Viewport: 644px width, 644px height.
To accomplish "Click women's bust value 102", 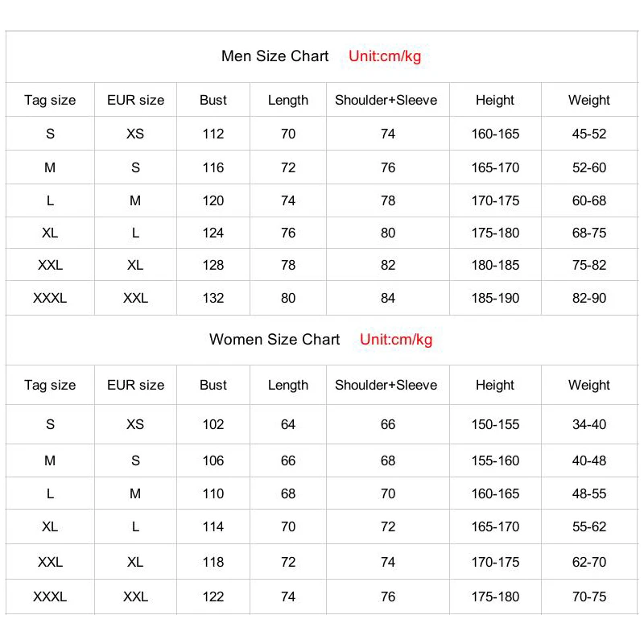I will tap(213, 424).
